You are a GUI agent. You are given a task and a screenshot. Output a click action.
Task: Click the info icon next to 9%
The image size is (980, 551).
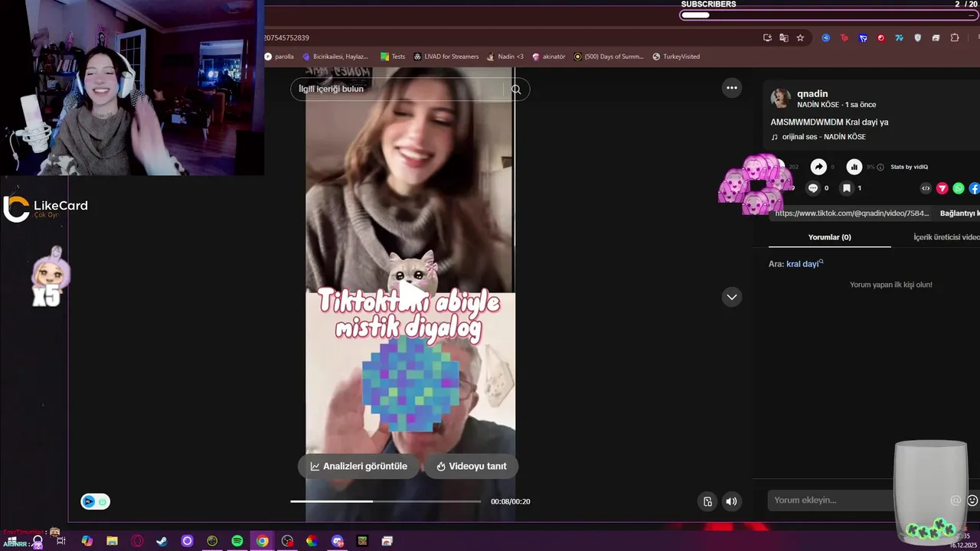pos(880,167)
